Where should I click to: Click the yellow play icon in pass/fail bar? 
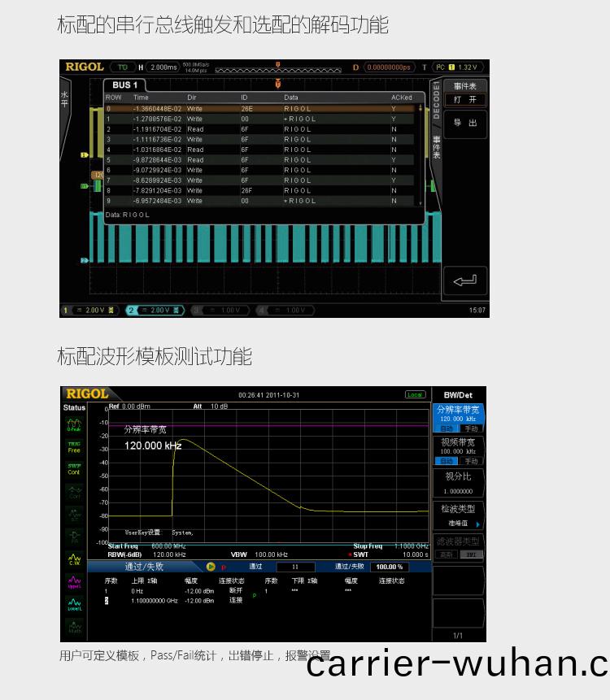(211, 567)
